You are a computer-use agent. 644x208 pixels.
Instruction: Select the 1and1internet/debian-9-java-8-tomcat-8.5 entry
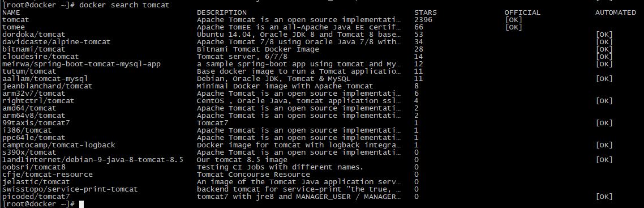(x=92, y=159)
